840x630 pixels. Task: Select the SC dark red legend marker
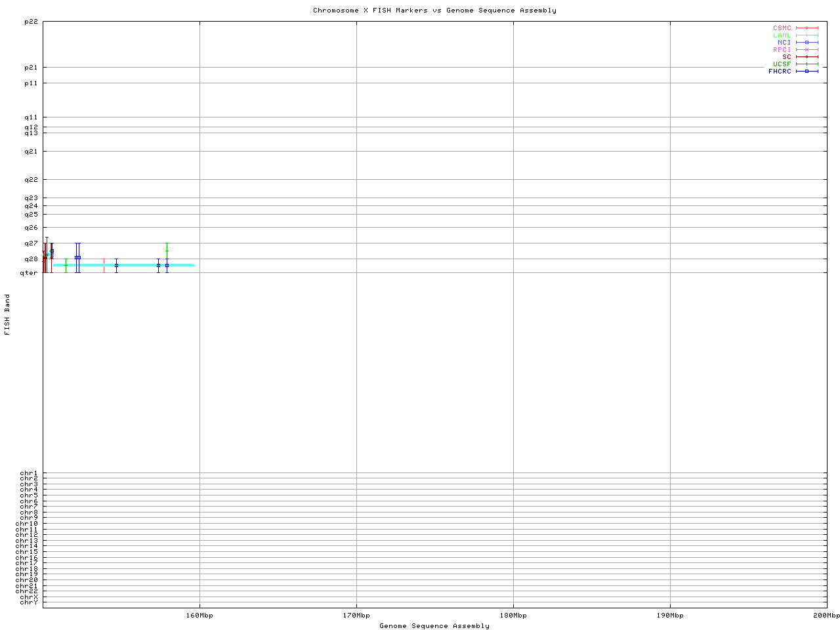click(807, 57)
